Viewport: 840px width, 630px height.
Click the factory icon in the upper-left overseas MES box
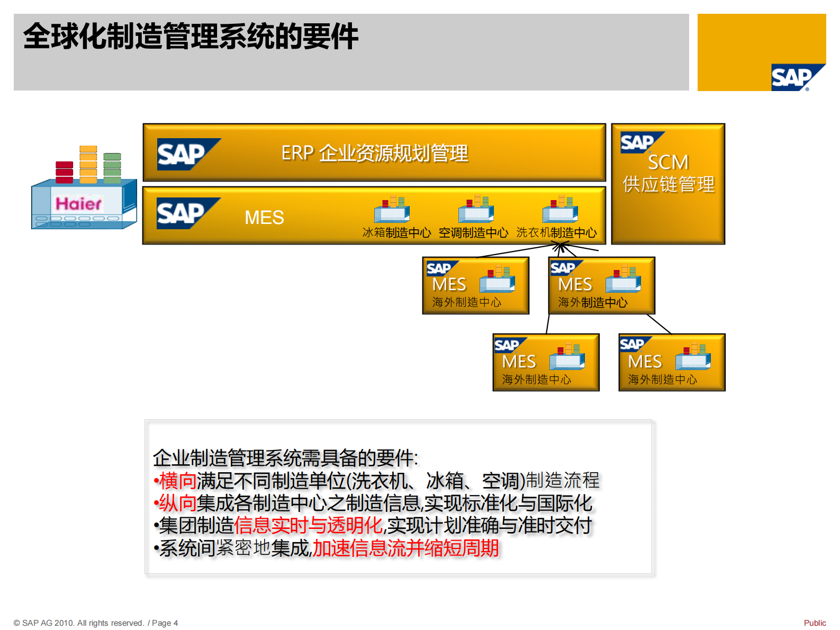coord(497,279)
